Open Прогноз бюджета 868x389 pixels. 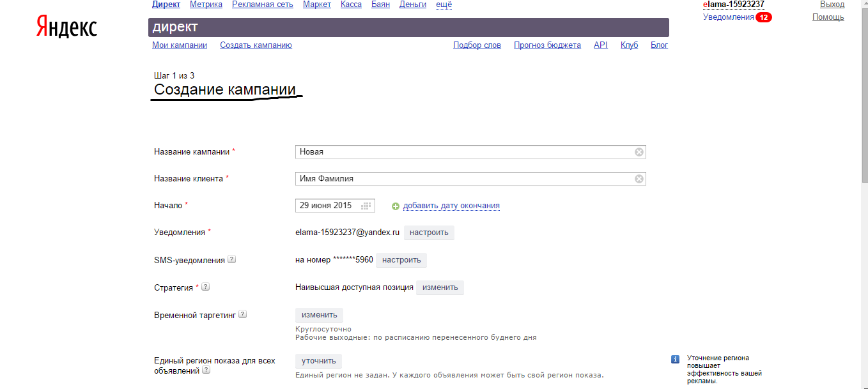point(547,45)
